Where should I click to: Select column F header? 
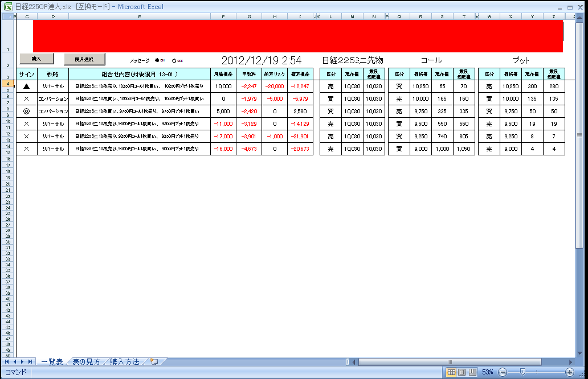pyautogui.click(x=223, y=17)
